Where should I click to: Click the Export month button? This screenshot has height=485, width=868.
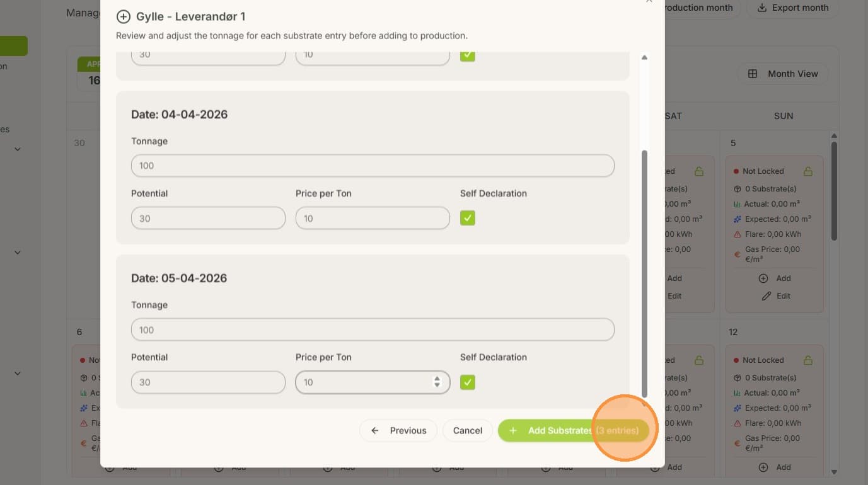click(793, 8)
